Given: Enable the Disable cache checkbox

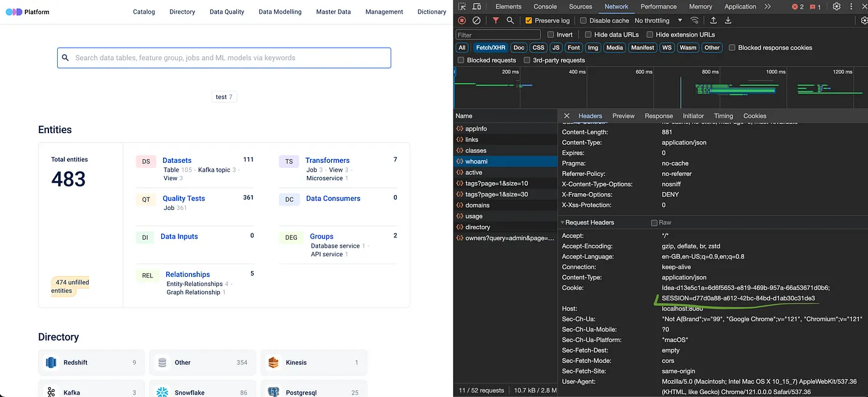Looking at the screenshot, I should [583, 20].
